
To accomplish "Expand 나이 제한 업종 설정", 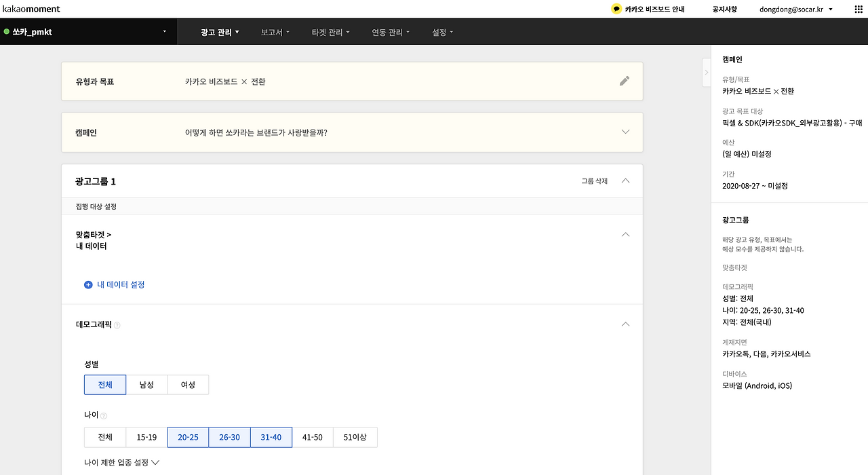I will click(x=121, y=462).
